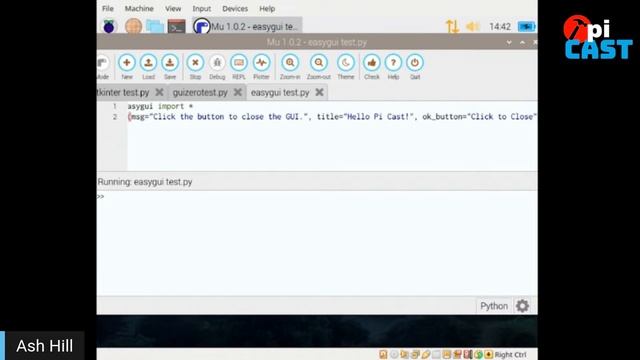640x360 pixels.
Task: Open the Devices menu
Action: point(235,9)
